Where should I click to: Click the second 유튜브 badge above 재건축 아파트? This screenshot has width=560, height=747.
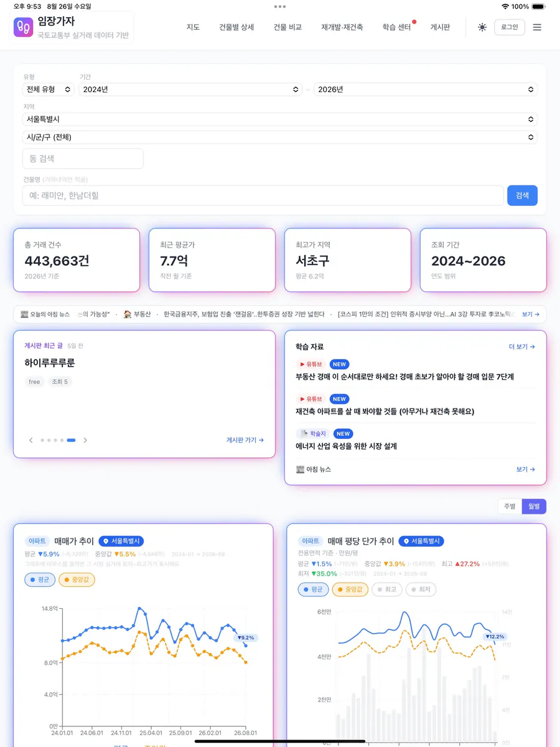pyautogui.click(x=311, y=399)
